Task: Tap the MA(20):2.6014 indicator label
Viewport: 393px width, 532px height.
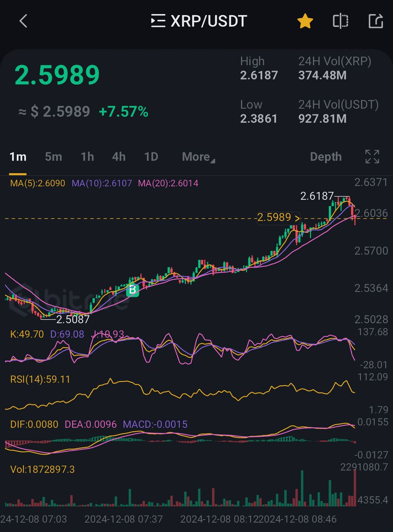Action: 168,183
